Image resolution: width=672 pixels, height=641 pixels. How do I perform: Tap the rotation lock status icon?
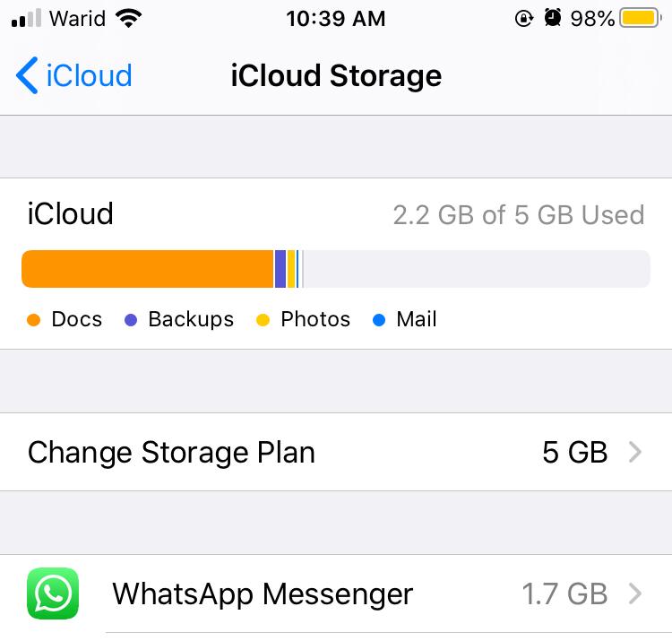[x=524, y=19]
